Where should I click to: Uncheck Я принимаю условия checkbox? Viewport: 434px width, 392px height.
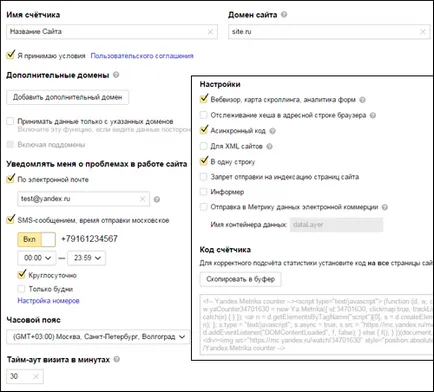11,55
